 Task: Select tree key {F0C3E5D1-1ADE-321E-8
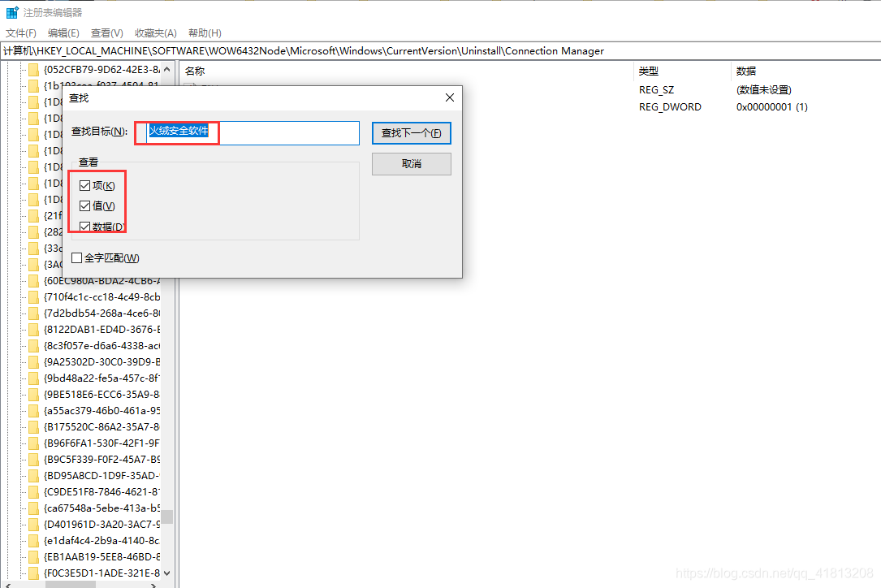point(101,574)
